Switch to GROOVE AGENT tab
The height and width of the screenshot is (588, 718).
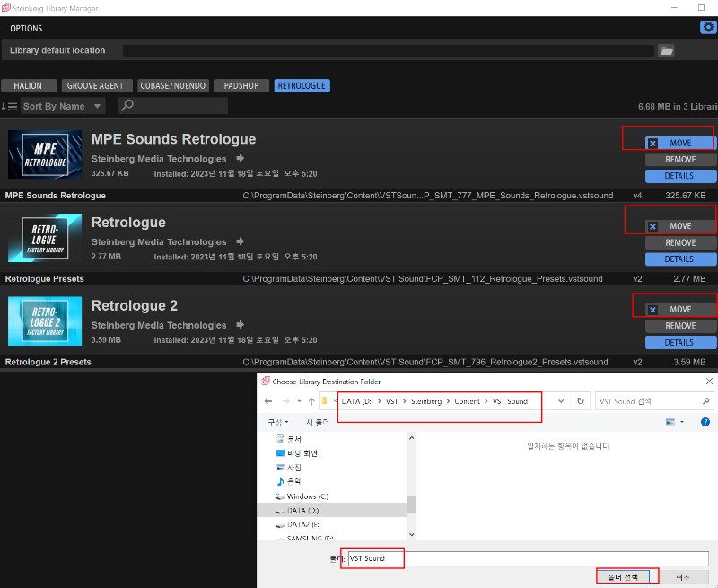tap(97, 85)
